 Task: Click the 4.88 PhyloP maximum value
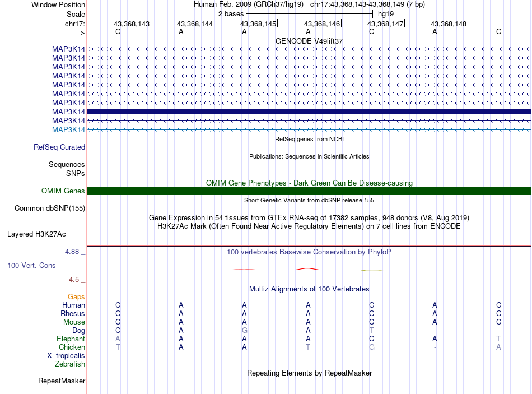click(x=72, y=252)
